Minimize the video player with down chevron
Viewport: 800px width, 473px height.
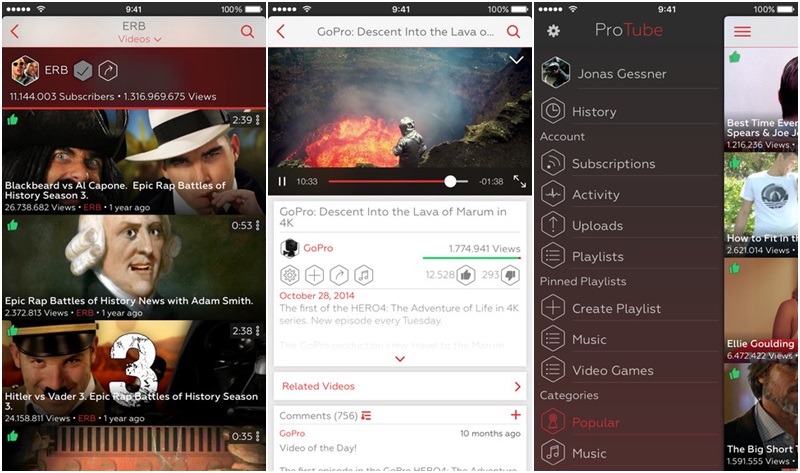[x=516, y=60]
